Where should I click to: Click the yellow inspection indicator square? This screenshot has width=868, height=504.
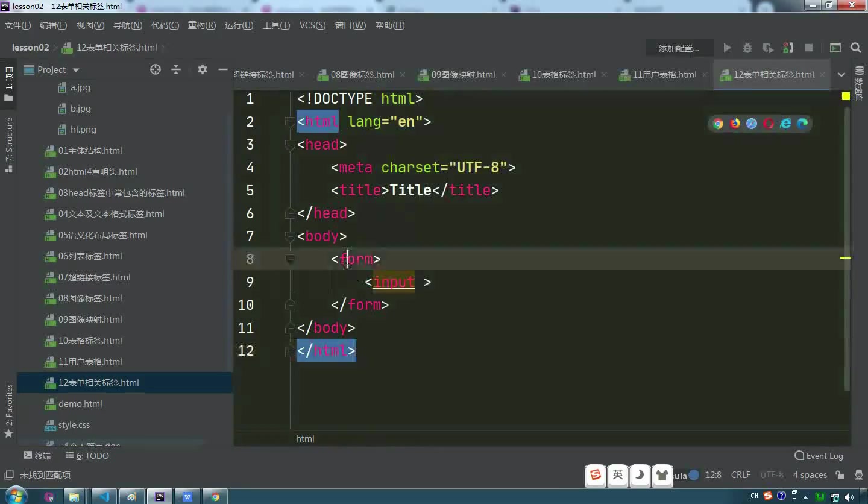(x=846, y=96)
